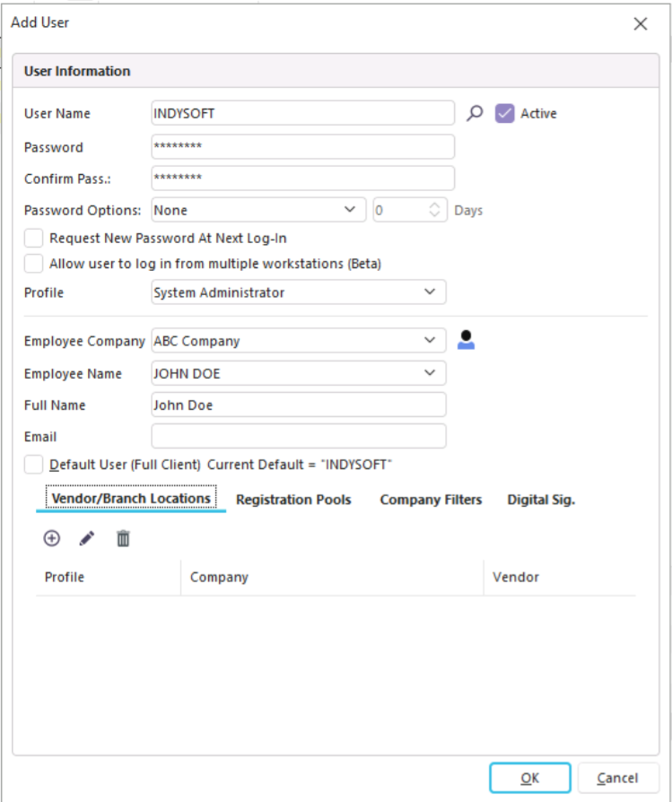The image size is (672, 802).
Task: Click the pencil edit icon
Action: click(x=87, y=538)
